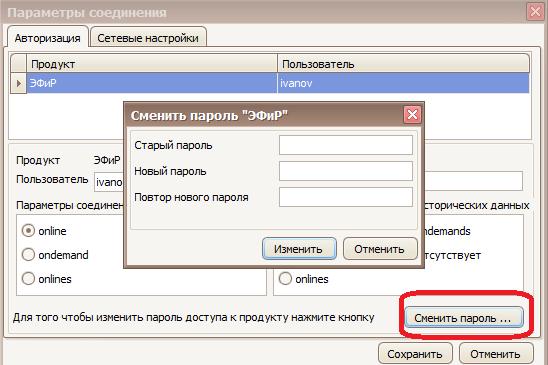This screenshot has width=548, height=365.
Task: Switch to the Авторизация tab
Action: point(48,37)
